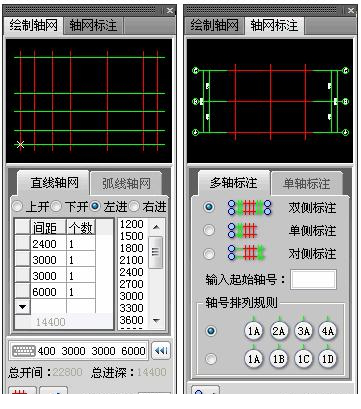361x409 pixels.
Task: Pick 2100 from the spacing list
Action: (x=131, y=260)
